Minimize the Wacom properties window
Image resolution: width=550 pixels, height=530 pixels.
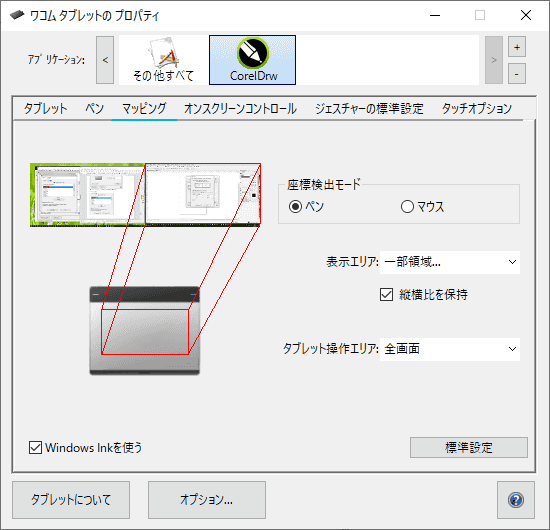click(x=435, y=15)
